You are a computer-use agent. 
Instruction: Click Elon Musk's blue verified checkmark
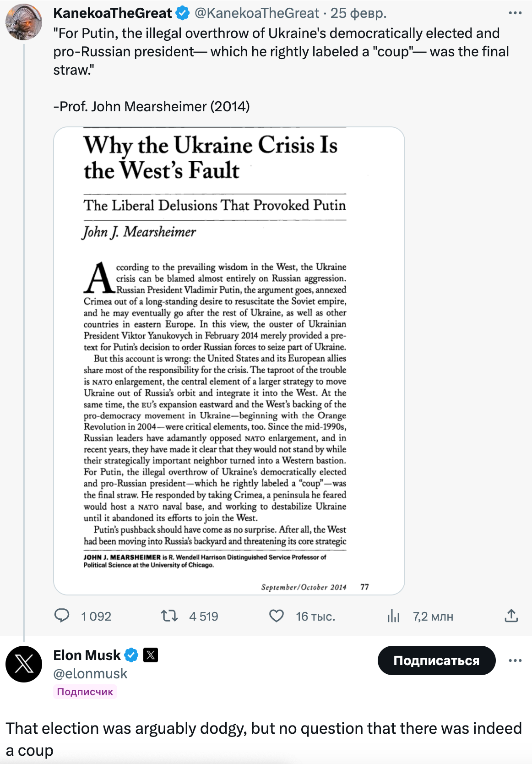(131, 655)
